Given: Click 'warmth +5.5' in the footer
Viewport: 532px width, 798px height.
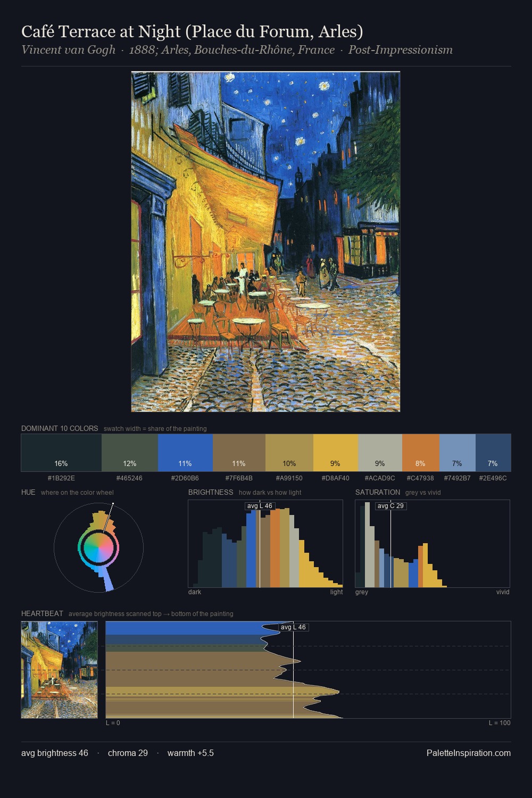Looking at the screenshot, I should click(190, 753).
